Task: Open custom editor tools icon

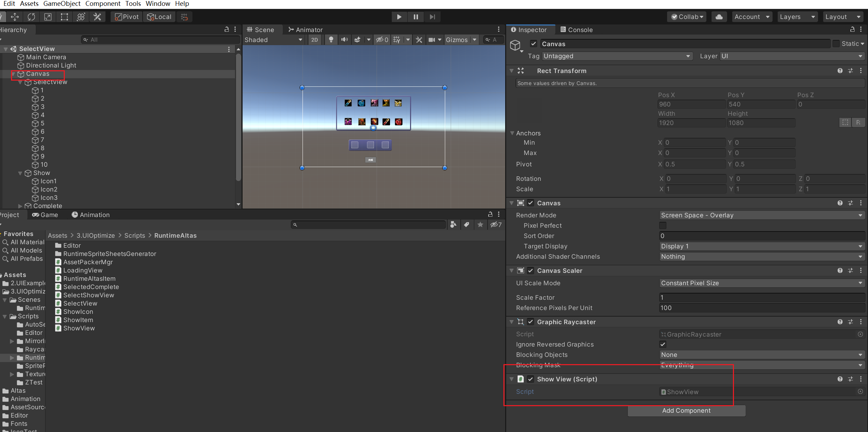Action: [98, 17]
